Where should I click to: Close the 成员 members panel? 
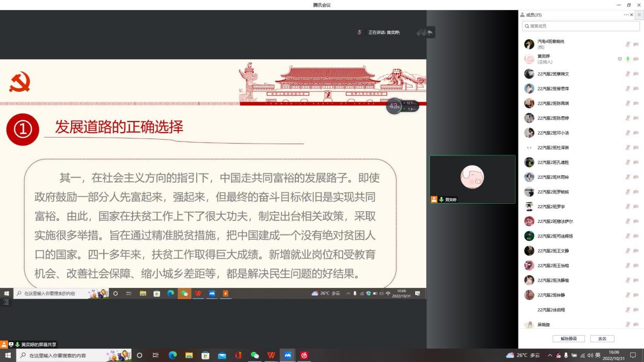tap(632, 15)
